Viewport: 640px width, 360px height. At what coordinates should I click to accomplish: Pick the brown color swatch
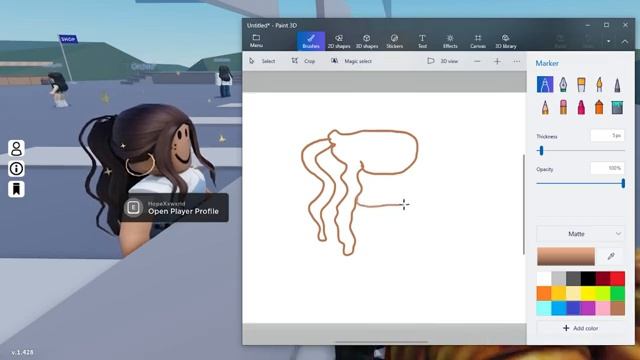pyautogui.click(x=618, y=308)
